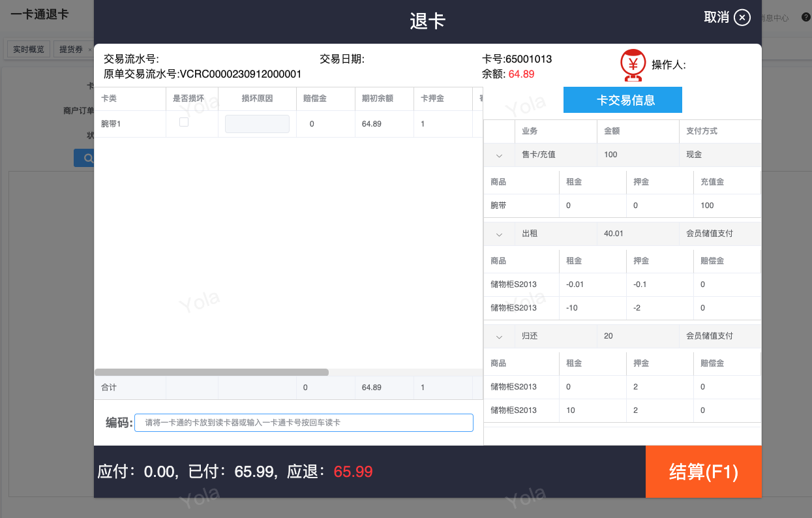Click the 取消 cancel text
This screenshot has width=812, height=518.
716,18
